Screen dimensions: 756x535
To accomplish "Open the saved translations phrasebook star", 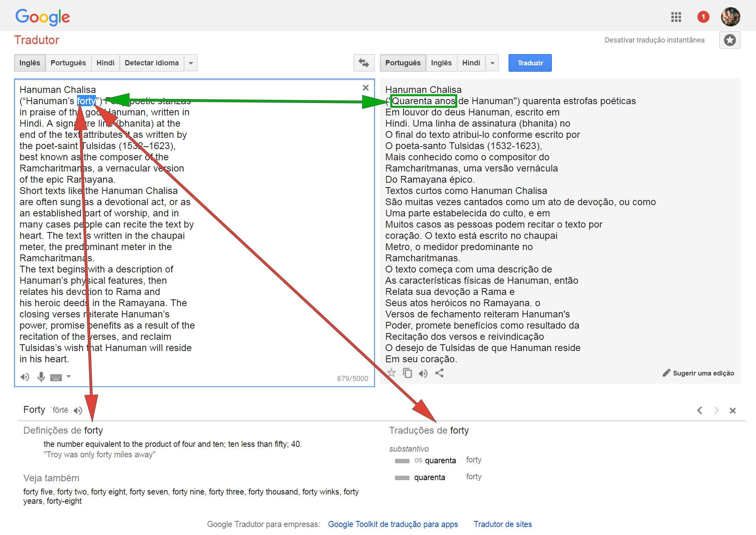I will point(730,40).
